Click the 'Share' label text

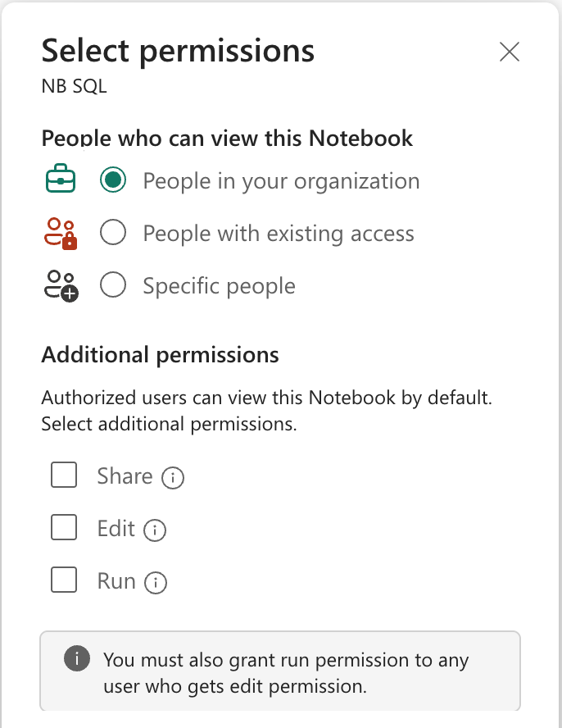(125, 476)
